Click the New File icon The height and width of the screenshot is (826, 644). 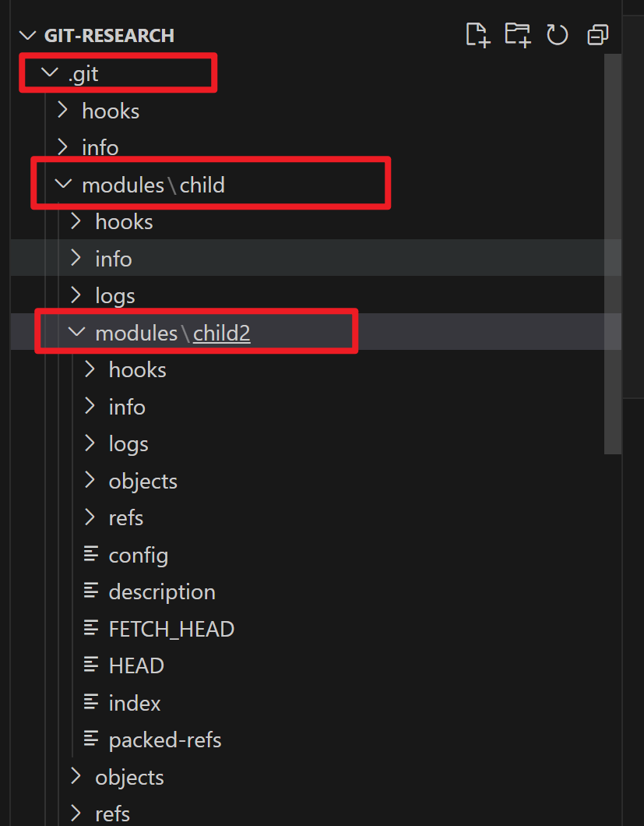pyautogui.click(x=477, y=35)
